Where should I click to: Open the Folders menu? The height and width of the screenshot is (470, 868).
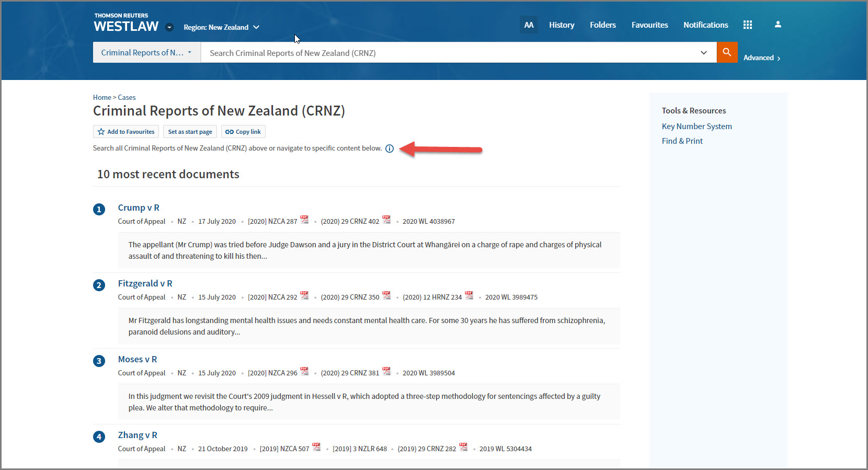pos(603,25)
